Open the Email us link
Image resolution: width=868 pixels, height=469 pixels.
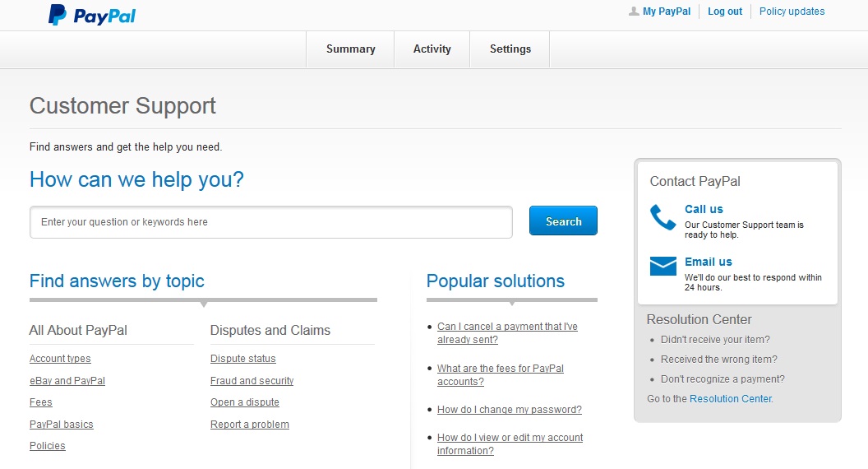(708, 262)
